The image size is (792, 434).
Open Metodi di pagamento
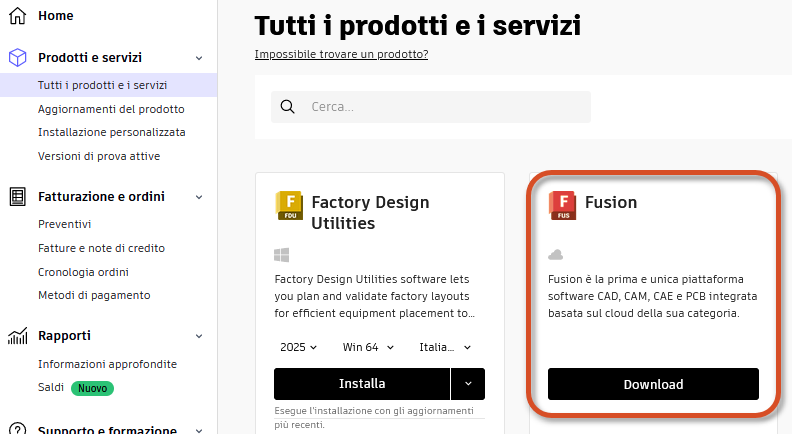click(x=94, y=295)
